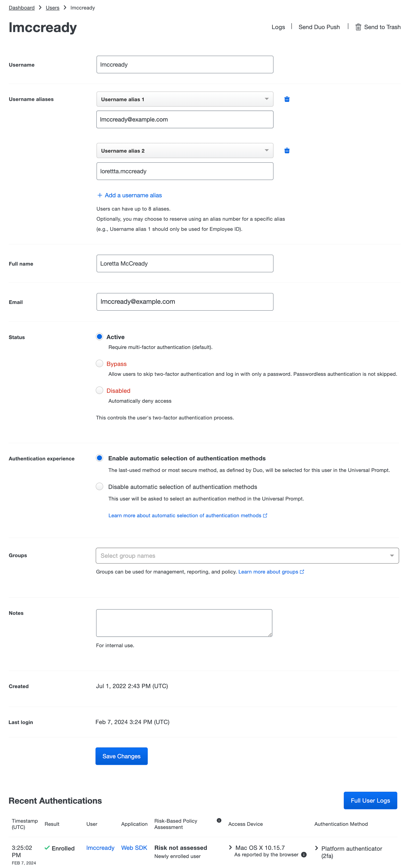Click the lmccready username input field
The image size is (405, 868).
point(184,64)
